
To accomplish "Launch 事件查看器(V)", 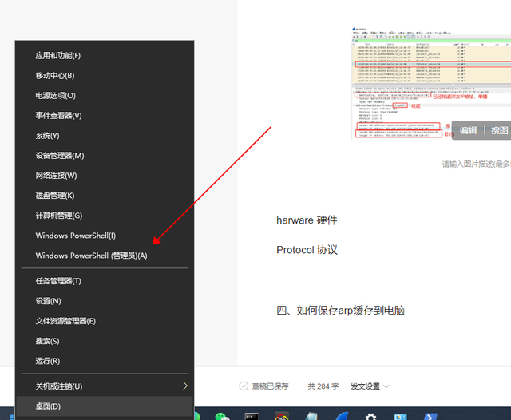I will pos(105,116).
